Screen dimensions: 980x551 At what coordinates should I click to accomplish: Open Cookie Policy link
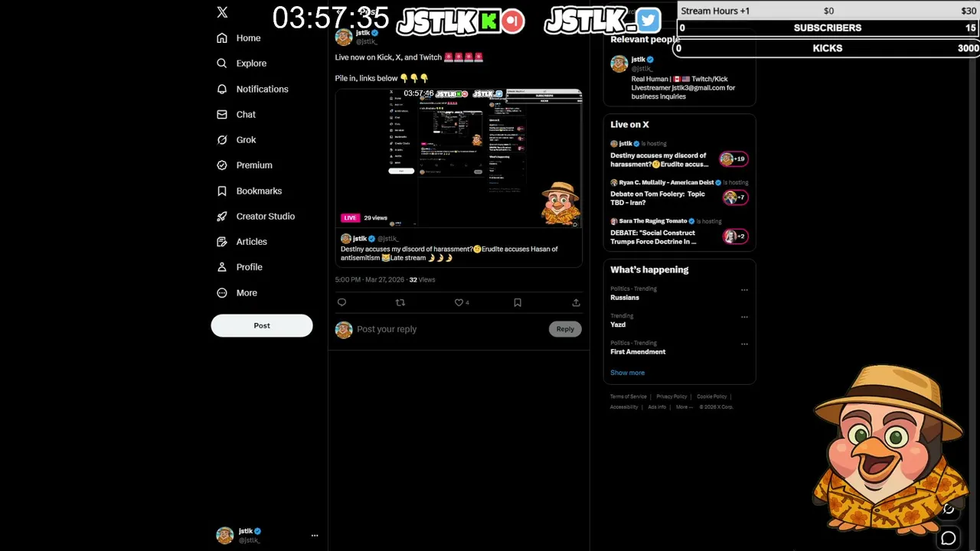point(711,396)
